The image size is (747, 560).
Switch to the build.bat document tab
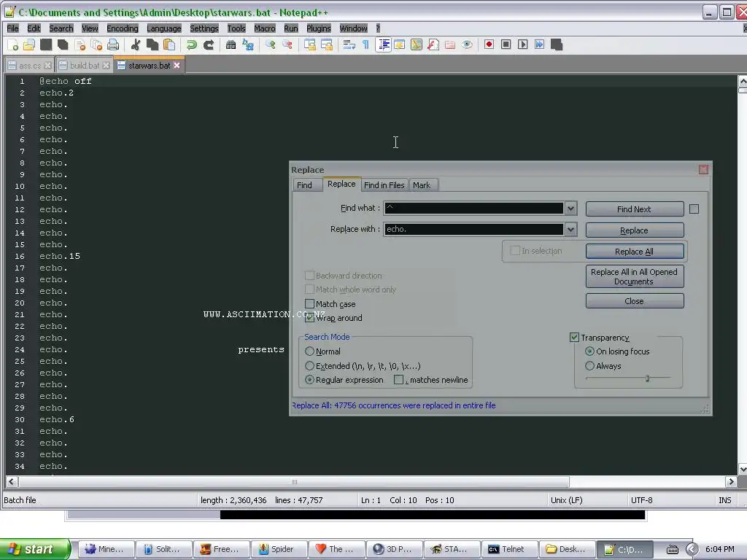coord(85,65)
